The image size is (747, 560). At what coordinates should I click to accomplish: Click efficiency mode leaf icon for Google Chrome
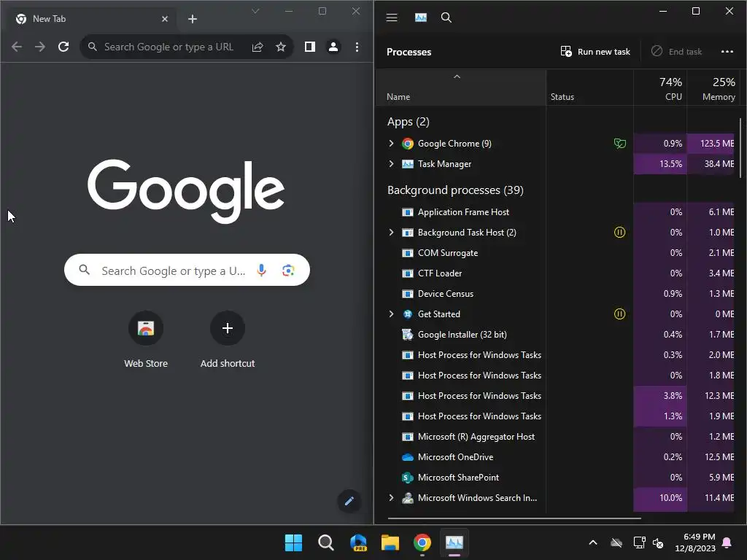(619, 144)
